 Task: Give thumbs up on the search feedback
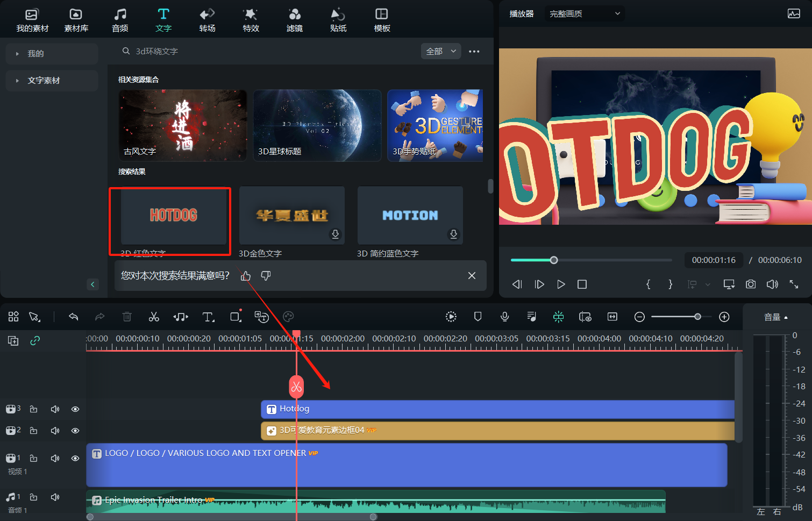click(x=245, y=276)
